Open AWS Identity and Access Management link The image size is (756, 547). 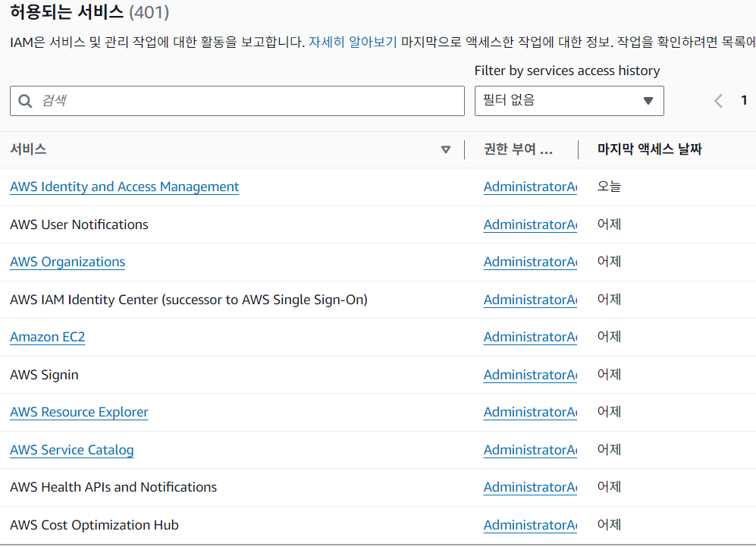point(124,187)
